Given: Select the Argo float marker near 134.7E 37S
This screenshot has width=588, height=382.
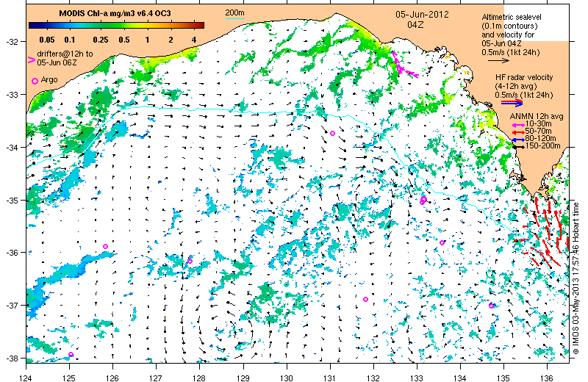Looking at the screenshot, I should [491, 306].
